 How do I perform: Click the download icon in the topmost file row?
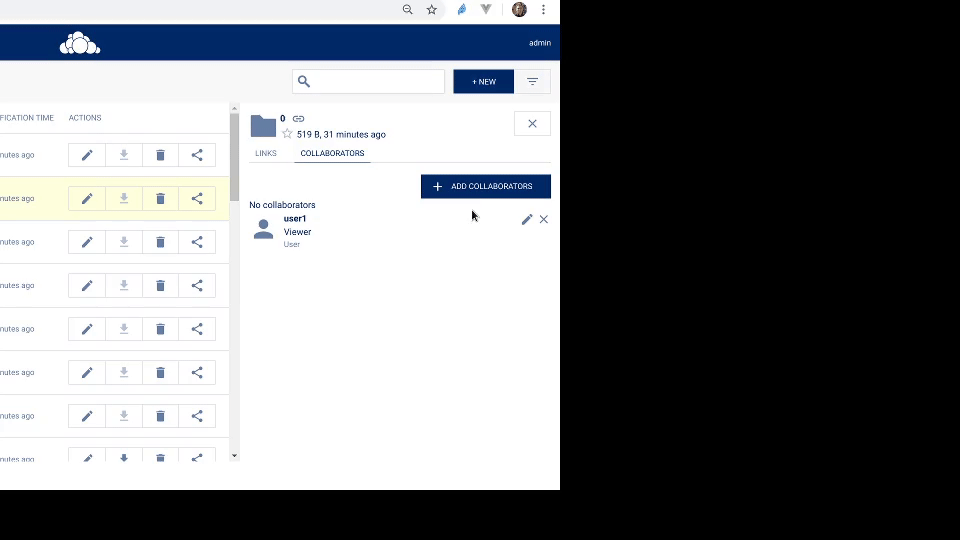click(x=124, y=155)
